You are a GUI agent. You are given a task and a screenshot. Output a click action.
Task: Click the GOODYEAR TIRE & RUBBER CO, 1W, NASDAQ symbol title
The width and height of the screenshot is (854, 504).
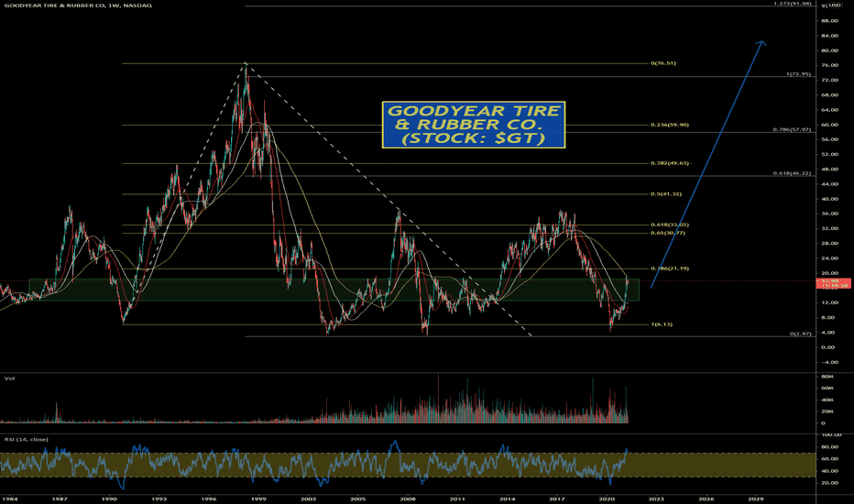(x=79, y=5)
